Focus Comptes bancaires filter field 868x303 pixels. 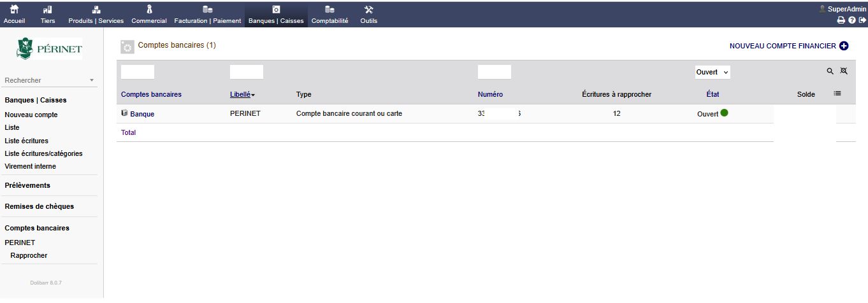tap(138, 72)
